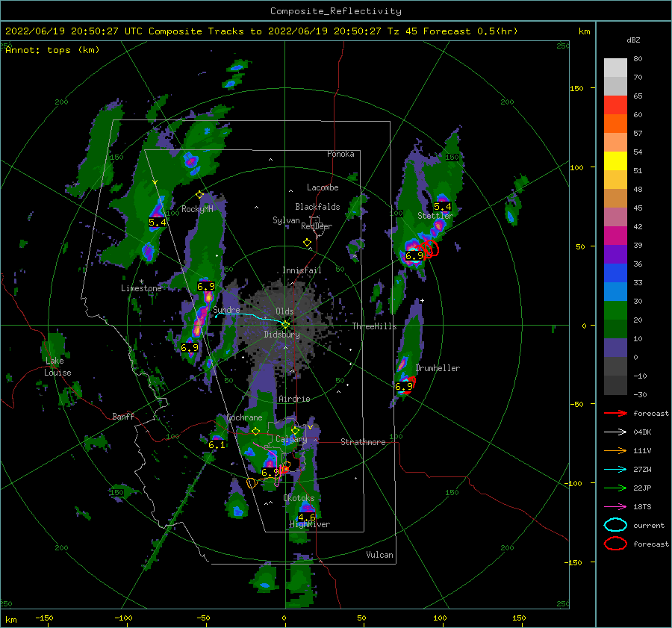Click the white 04DK arrow legend icon
The width and height of the screenshot is (672, 628).
click(615, 432)
